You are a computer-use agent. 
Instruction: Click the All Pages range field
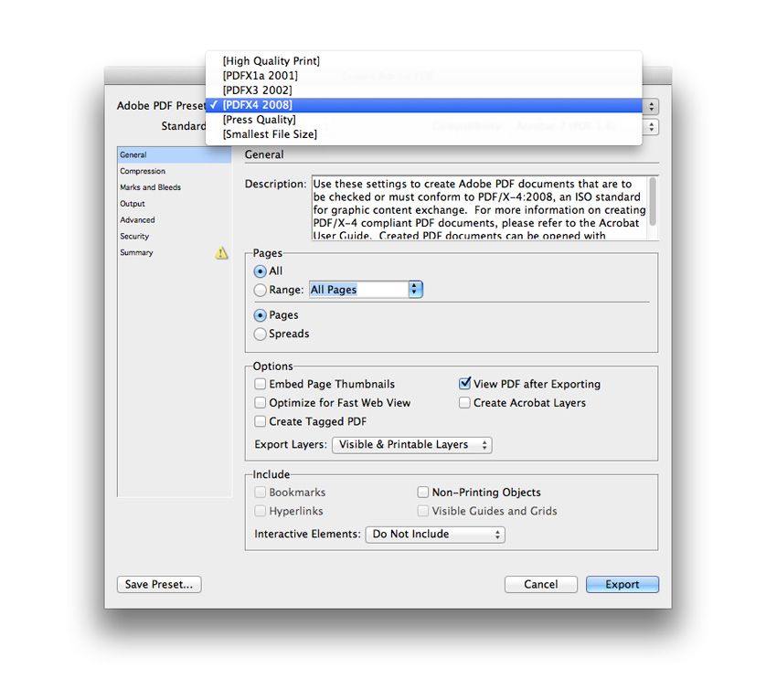point(358,290)
